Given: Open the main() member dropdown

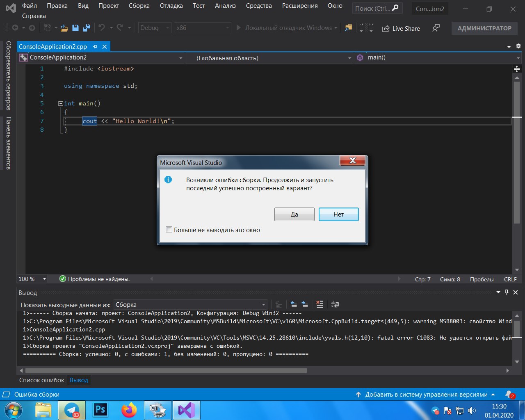Looking at the screenshot, I should (x=438, y=58).
